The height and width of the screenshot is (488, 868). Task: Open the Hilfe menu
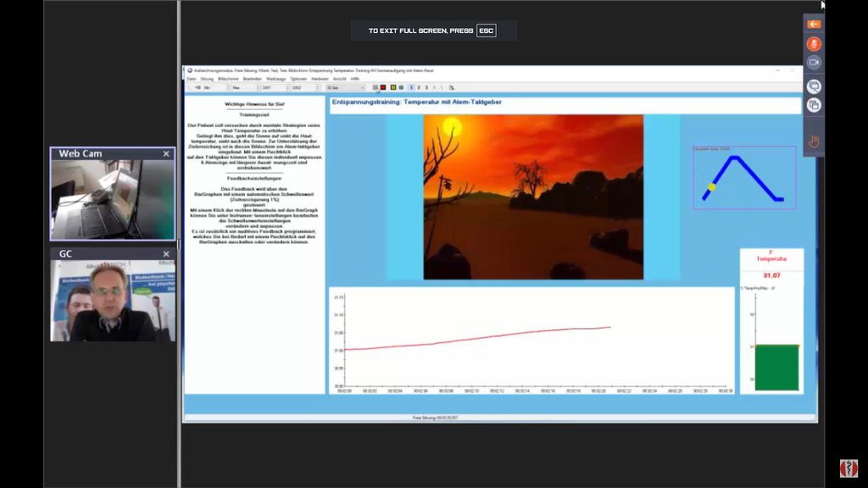355,79
